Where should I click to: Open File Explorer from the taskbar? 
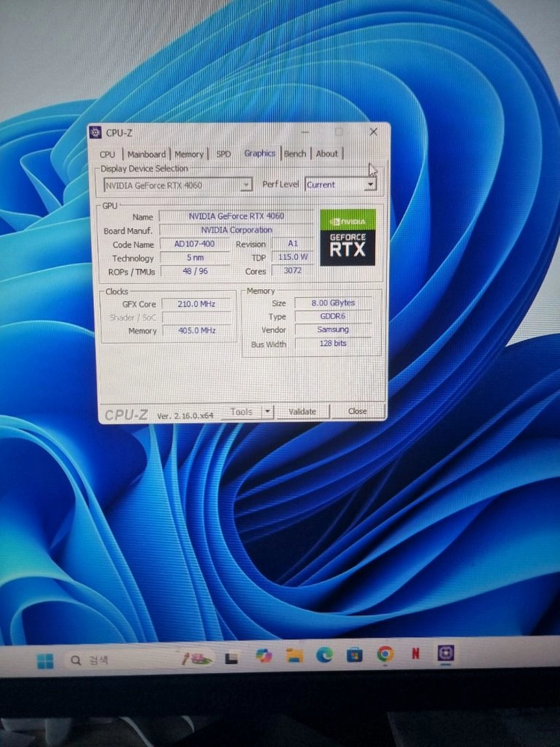click(294, 656)
